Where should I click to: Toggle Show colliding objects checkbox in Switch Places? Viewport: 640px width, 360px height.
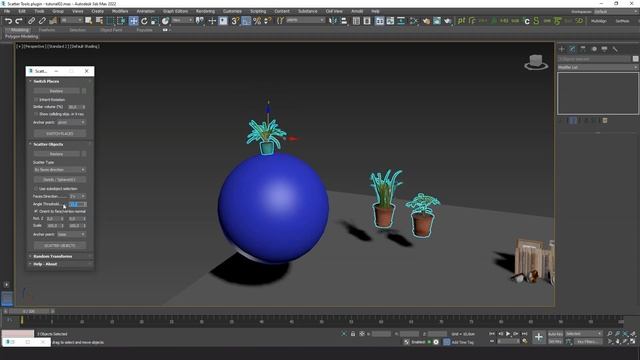tap(36, 114)
